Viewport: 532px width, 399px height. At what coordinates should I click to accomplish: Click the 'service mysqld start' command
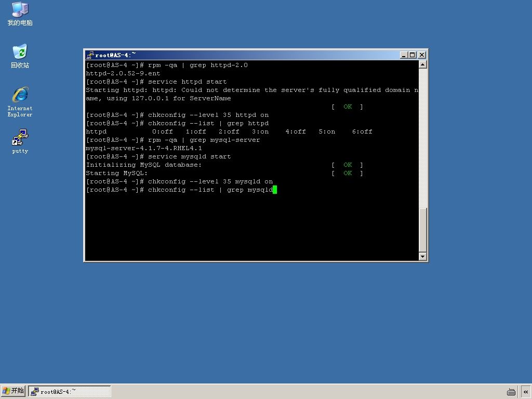point(189,157)
